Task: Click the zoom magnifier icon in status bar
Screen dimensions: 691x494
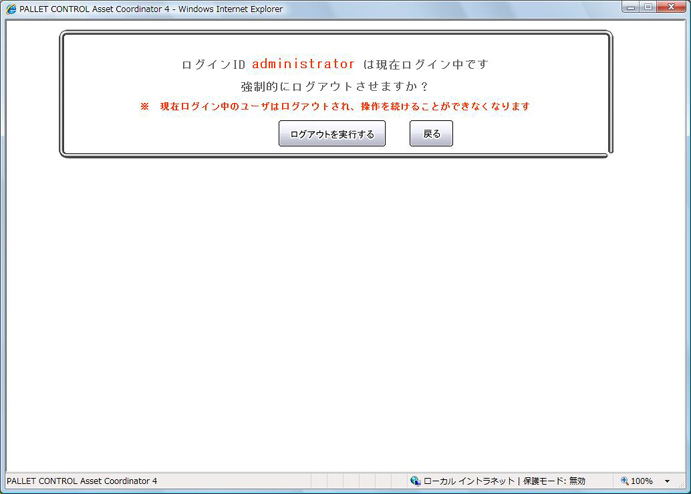Action: (624, 481)
